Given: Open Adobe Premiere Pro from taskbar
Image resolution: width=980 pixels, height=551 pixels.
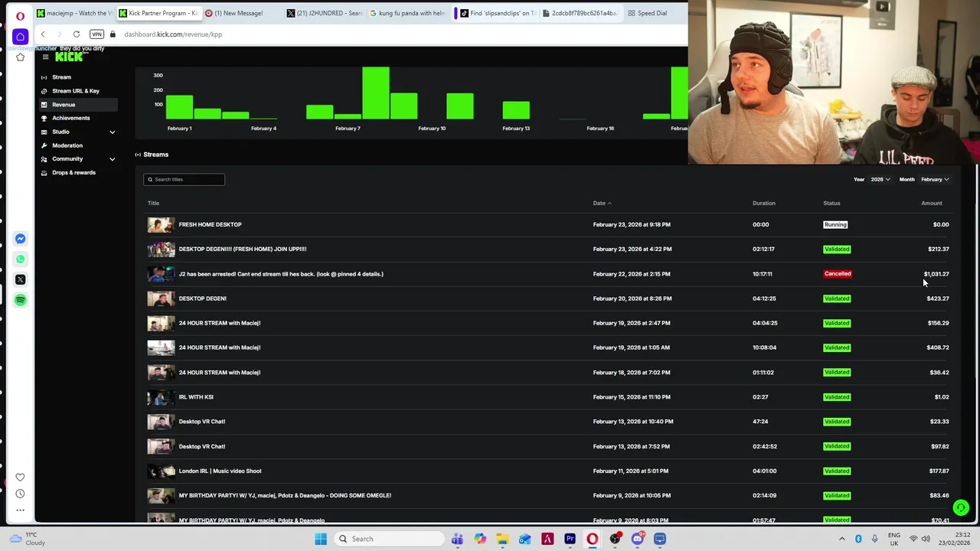Looking at the screenshot, I should point(570,539).
